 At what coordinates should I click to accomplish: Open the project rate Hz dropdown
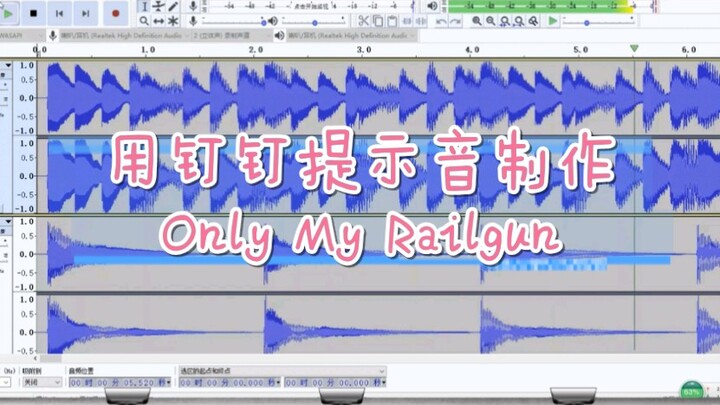click(x=6, y=382)
